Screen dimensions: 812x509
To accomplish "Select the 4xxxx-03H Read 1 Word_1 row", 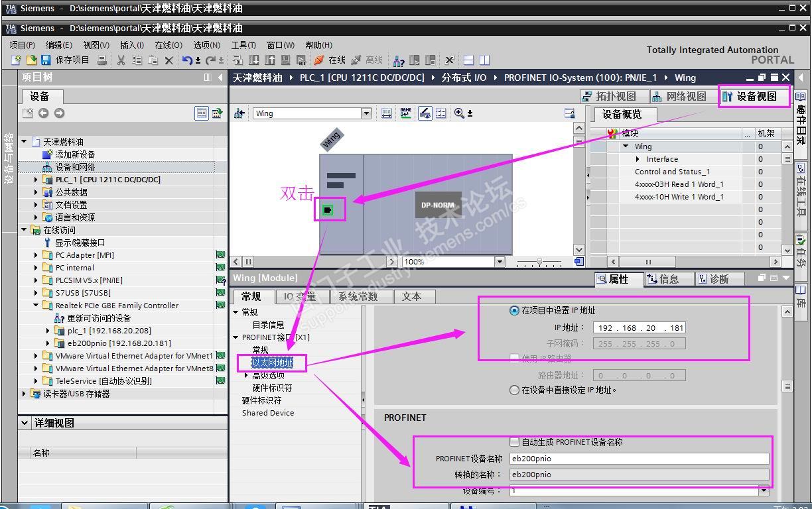I will (x=679, y=184).
